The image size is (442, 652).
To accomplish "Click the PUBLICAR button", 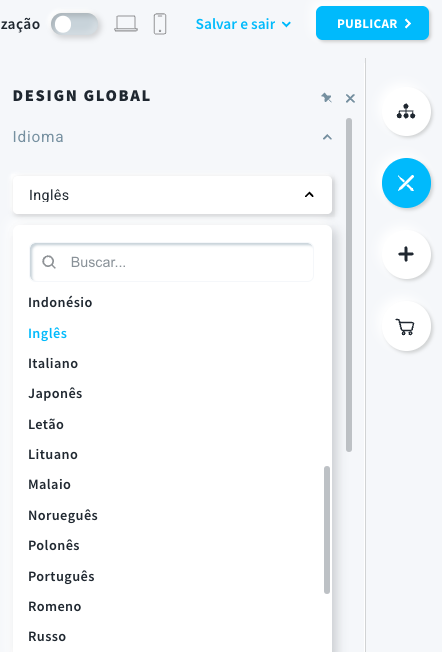I will [372, 24].
